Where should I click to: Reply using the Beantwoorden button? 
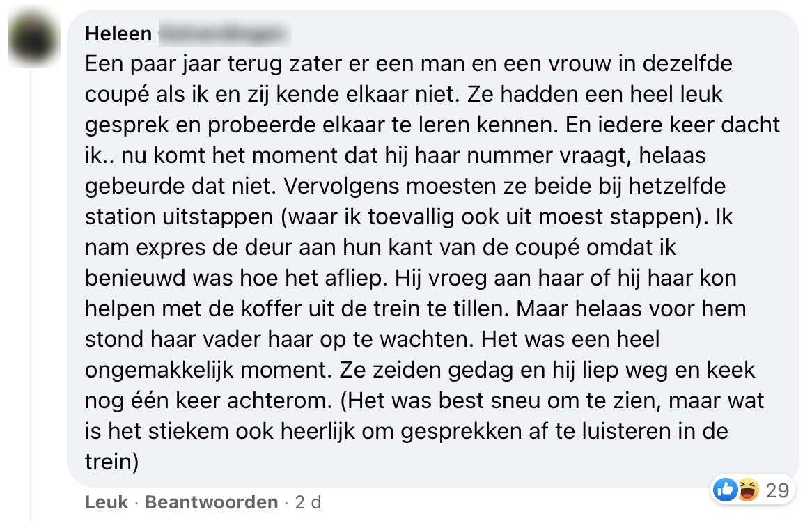[211, 502]
